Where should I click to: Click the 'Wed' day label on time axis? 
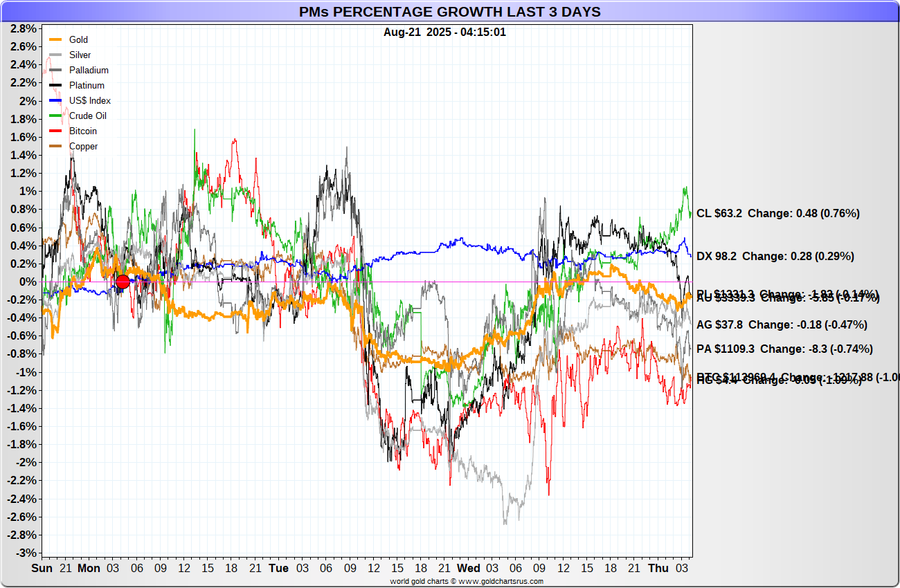point(468,569)
